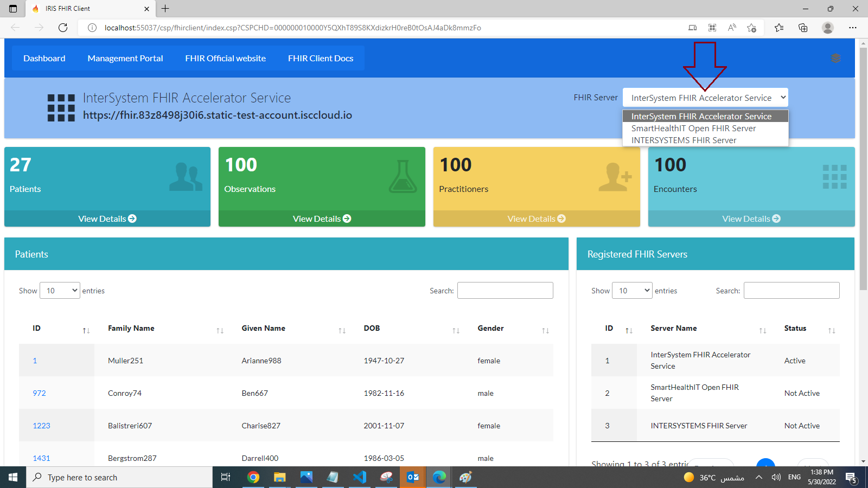
Task: View Details of Practitioners card
Action: pyautogui.click(x=537, y=219)
